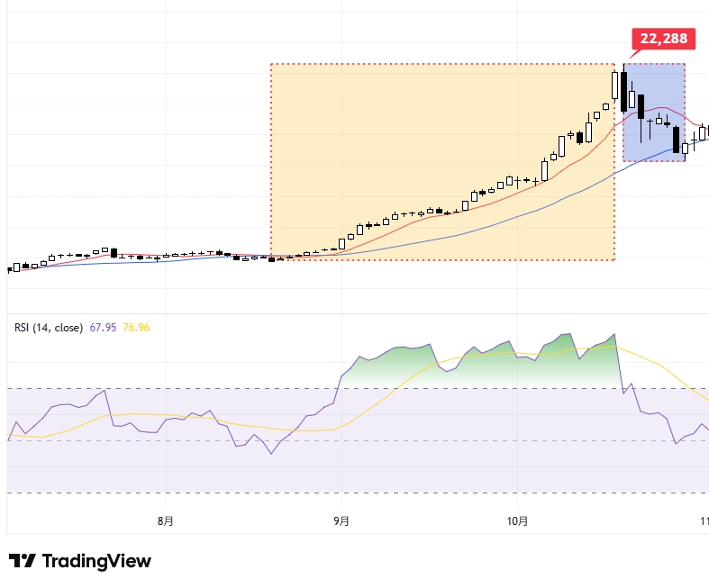Viewport: 709px width, 588px height.
Task: Click the RSI (14, close) indicator title
Action: click(49, 327)
